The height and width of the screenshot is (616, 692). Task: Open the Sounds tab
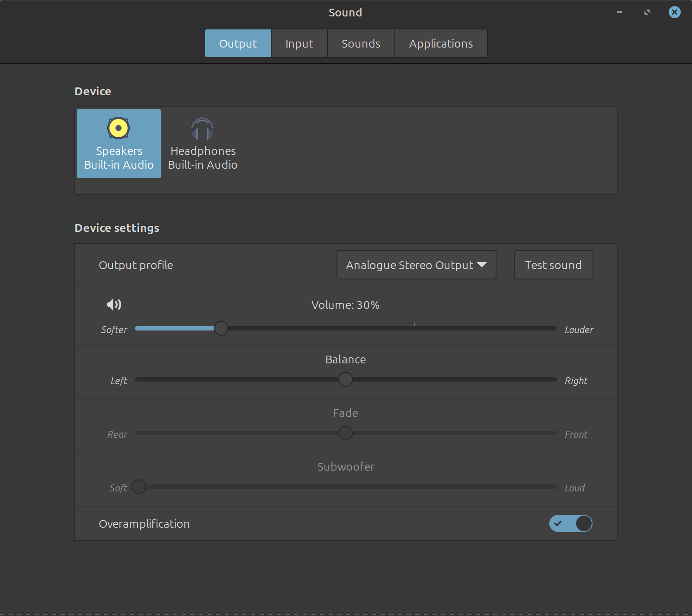point(361,43)
